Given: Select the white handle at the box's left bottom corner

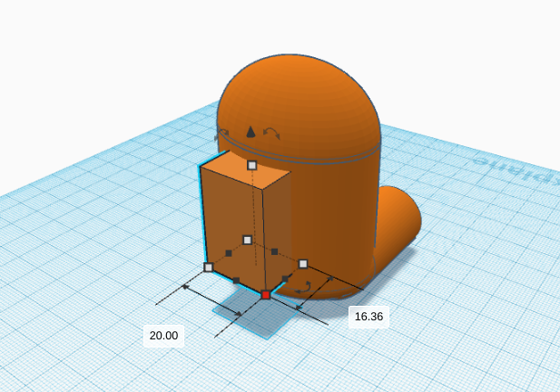Looking at the screenshot, I should click(x=209, y=267).
